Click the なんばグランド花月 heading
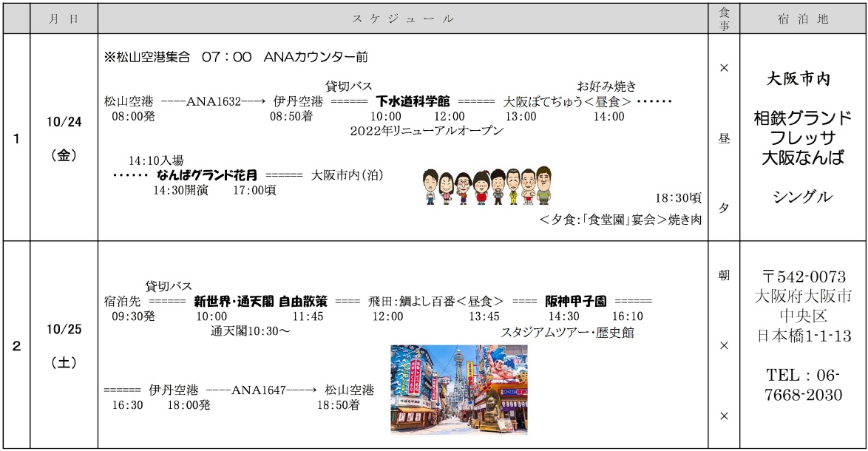Viewport: 868px width, 451px height. click(207, 175)
